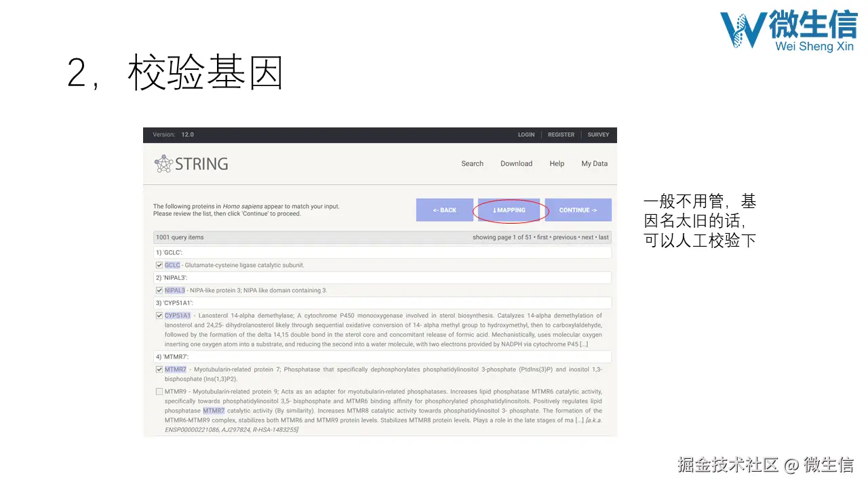The height and width of the screenshot is (488, 868).
Task: Open the Search menu item
Action: [472, 163]
